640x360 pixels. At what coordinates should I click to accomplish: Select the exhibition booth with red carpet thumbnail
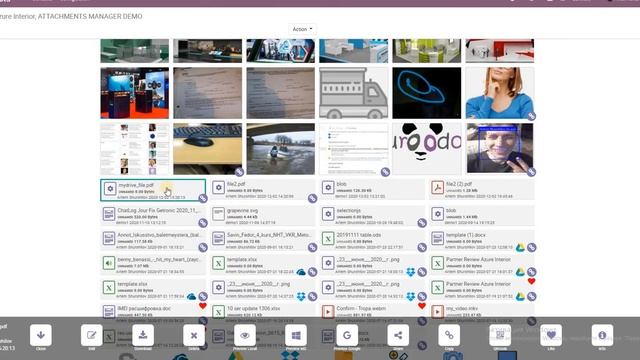[134, 93]
